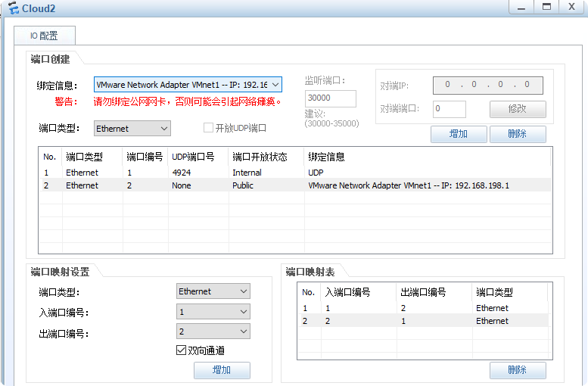Select port row 2 bound to VMnet1
The width and height of the screenshot is (588, 386).
click(295, 185)
